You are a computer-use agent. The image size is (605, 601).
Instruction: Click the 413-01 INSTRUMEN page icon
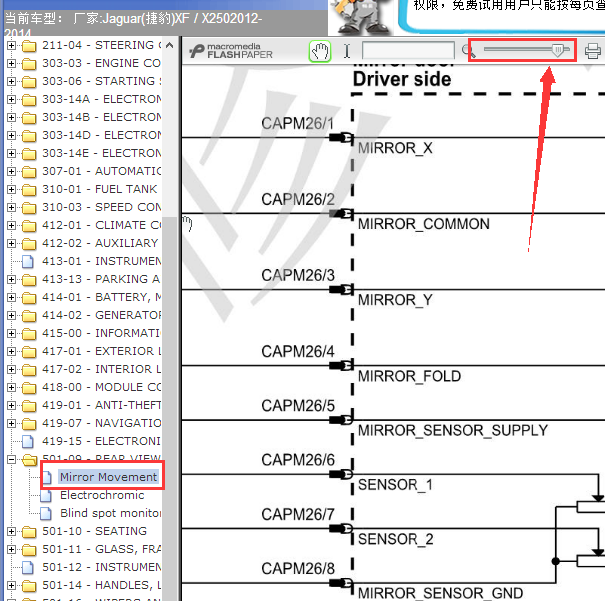point(28,262)
